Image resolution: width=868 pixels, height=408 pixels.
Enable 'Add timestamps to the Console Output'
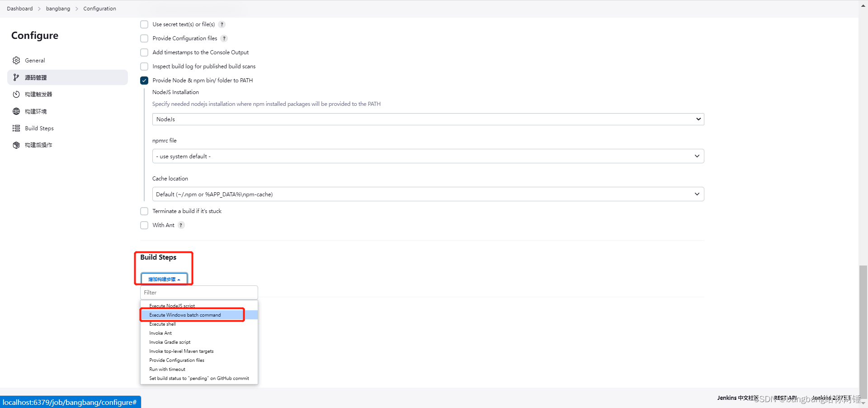pyautogui.click(x=144, y=52)
